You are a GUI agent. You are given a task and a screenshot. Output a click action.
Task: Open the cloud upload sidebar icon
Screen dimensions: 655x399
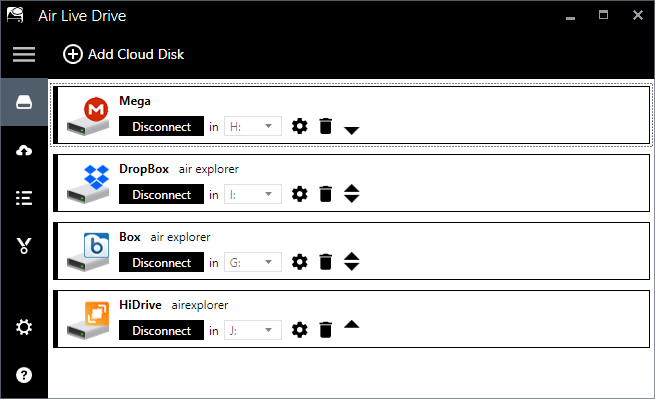(24, 150)
